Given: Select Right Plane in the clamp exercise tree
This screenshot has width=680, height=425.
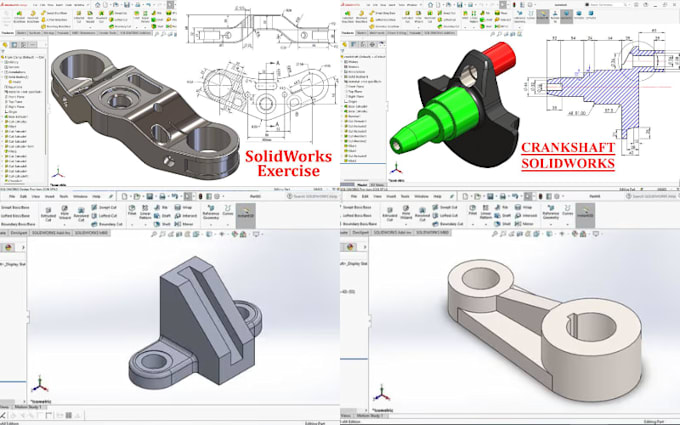Looking at the screenshot, I should [16, 107].
